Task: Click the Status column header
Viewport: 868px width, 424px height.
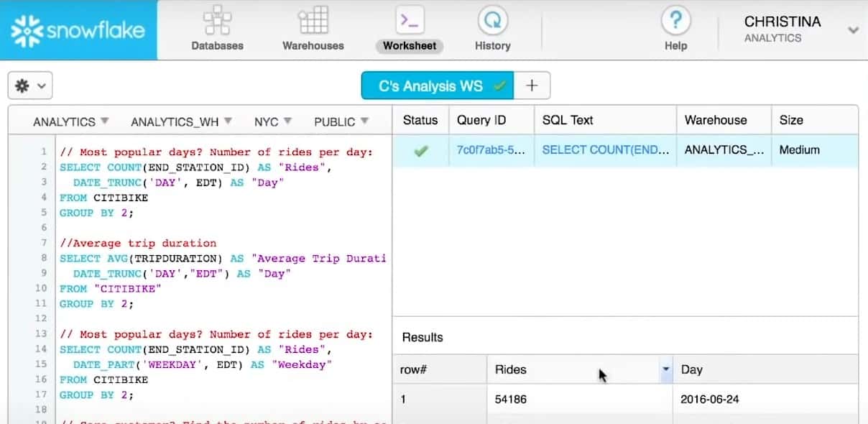Action: [x=420, y=120]
